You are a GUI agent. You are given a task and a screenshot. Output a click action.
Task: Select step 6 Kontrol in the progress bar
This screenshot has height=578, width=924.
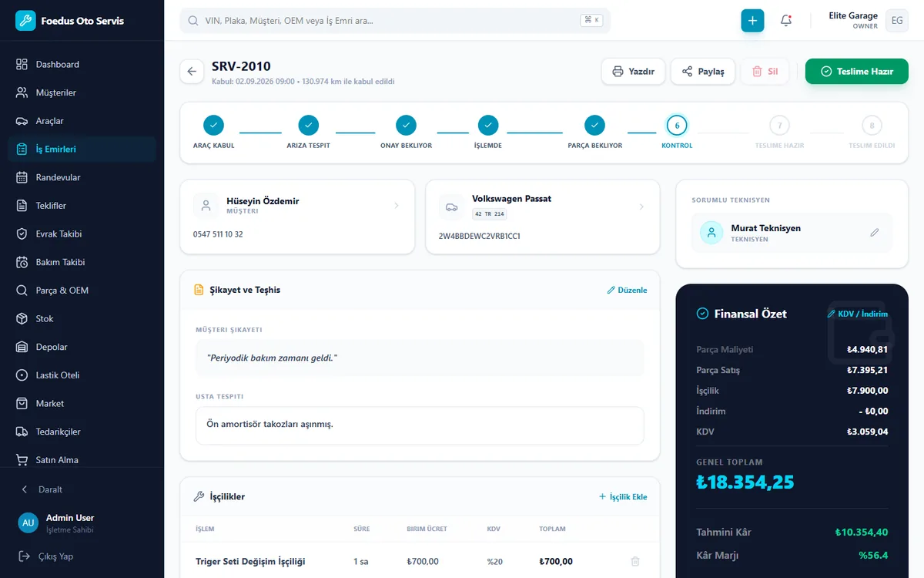[x=677, y=125]
